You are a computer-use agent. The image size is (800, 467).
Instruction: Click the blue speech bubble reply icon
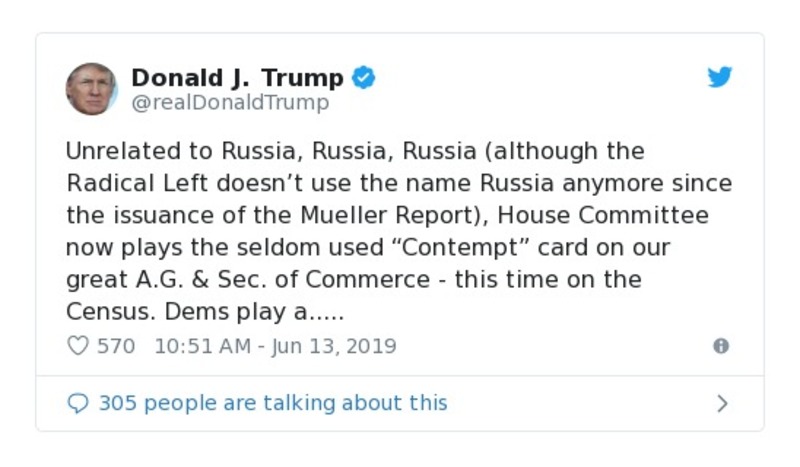pos(77,403)
